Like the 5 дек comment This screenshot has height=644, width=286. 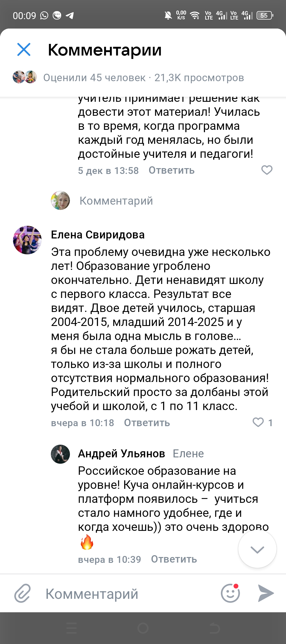(x=267, y=170)
